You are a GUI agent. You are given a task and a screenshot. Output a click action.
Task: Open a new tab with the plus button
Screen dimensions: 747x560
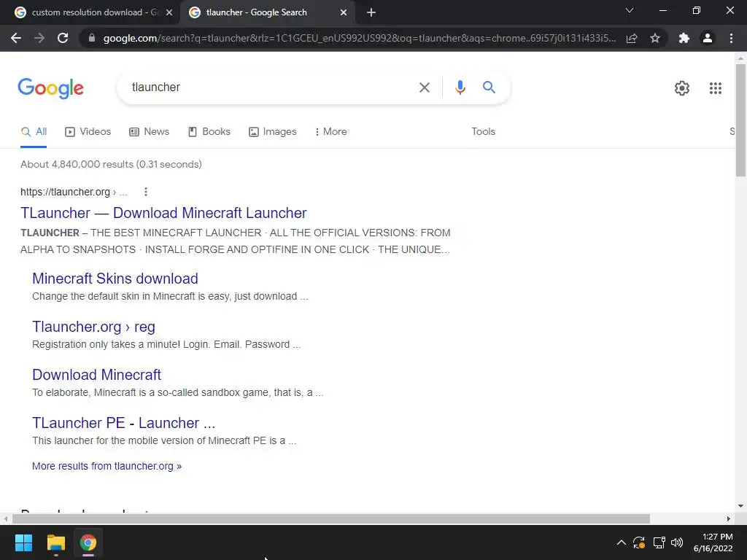pos(371,12)
